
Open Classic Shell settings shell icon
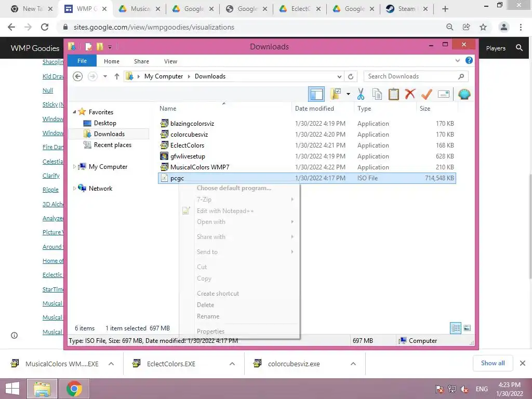(464, 94)
